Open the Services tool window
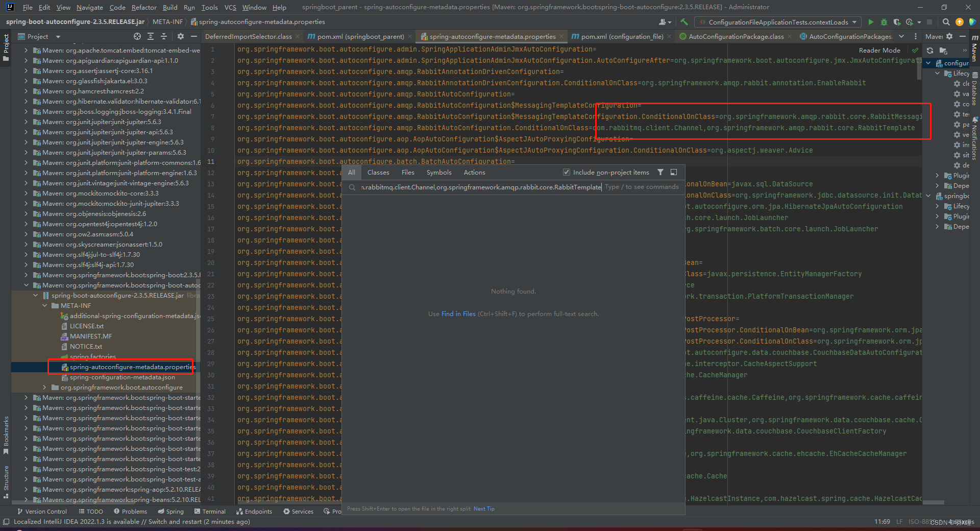Image resolution: width=980 pixels, height=531 pixels. tap(299, 511)
